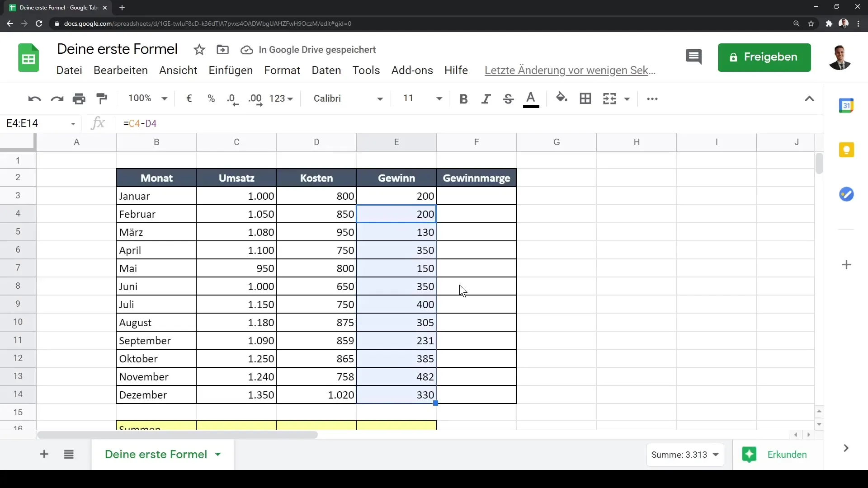The height and width of the screenshot is (488, 868).
Task: Format as percent icon
Action: (211, 99)
